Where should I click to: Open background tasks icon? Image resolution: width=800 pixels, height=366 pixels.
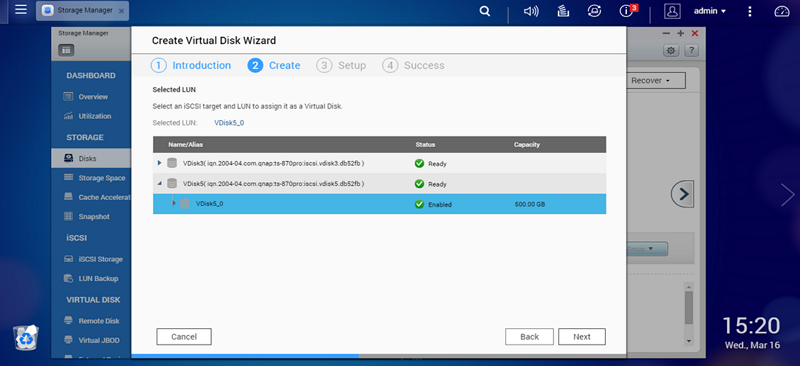[x=563, y=11]
